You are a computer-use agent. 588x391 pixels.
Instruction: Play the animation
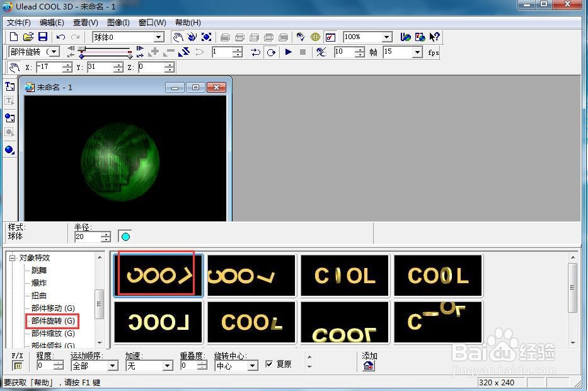[288, 52]
